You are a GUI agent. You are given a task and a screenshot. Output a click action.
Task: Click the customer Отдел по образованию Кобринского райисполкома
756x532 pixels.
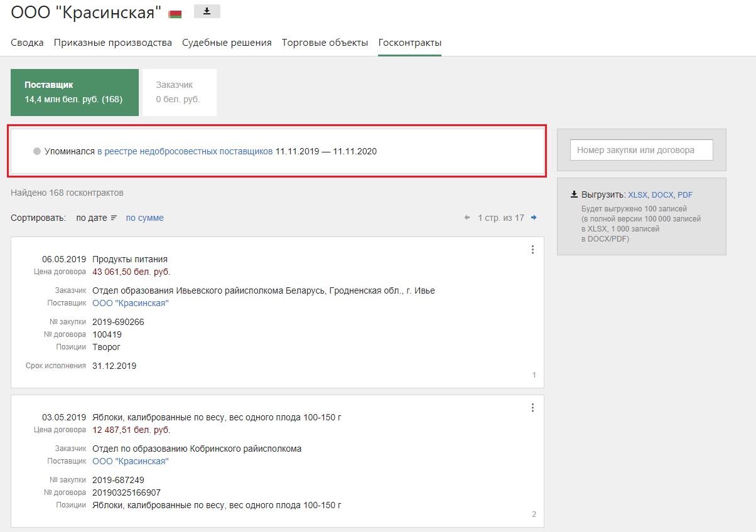tap(197, 449)
